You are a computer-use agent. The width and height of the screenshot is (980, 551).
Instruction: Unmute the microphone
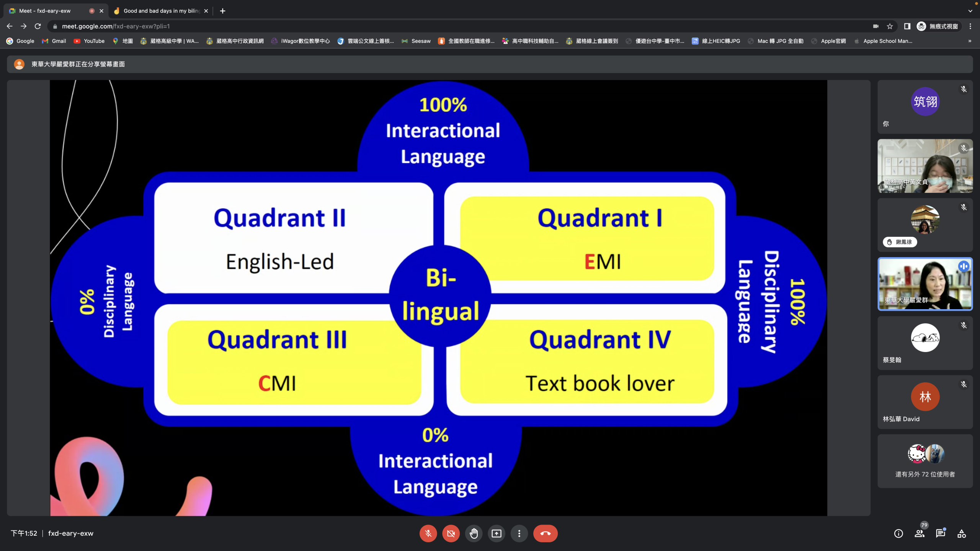coord(428,533)
